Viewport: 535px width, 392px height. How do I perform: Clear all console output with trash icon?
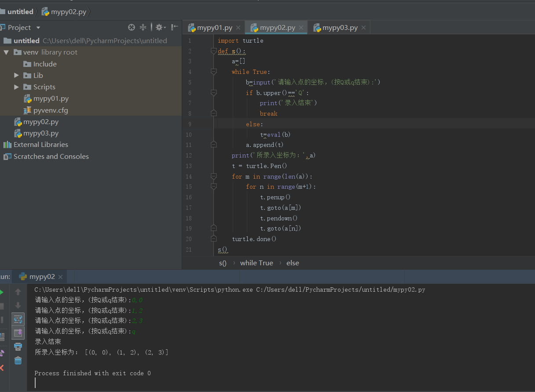(18, 360)
